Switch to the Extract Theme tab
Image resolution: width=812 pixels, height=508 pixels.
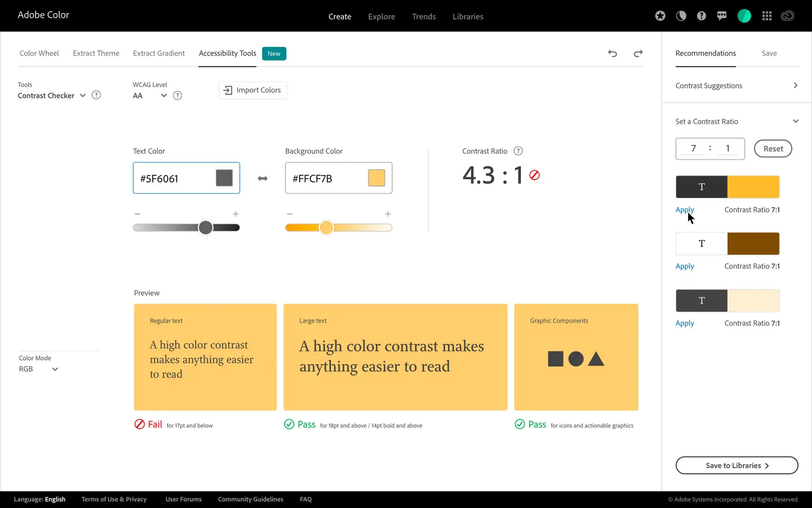click(x=96, y=53)
